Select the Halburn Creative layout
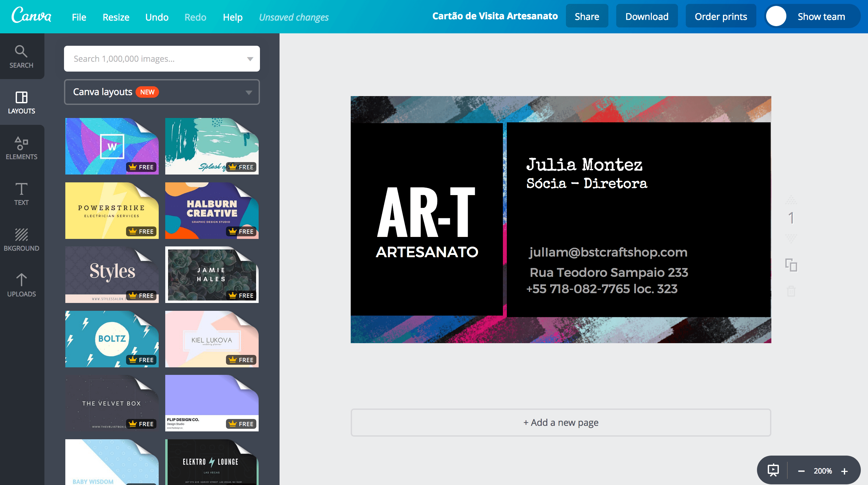This screenshot has width=868, height=485. point(212,210)
